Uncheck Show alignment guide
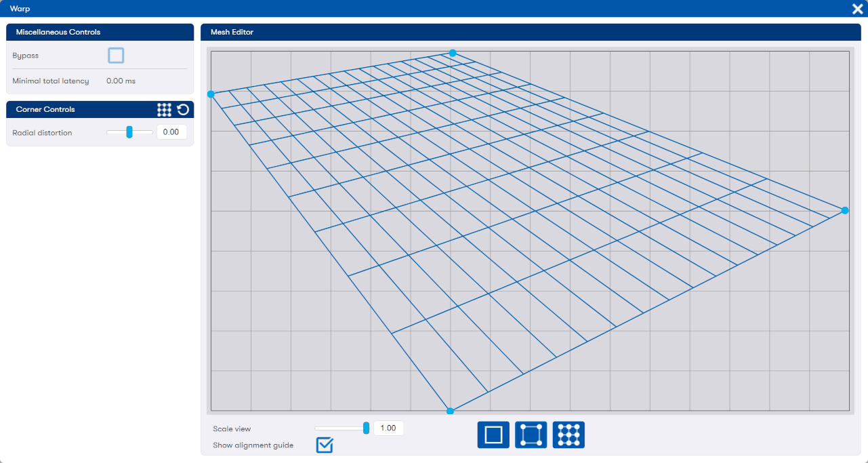868x463 pixels. pos(325,445)
